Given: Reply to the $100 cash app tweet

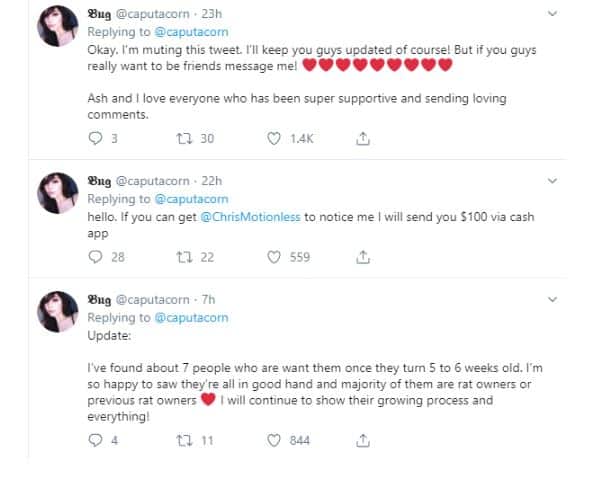Looking at the screenshot, I should pos(96,257).
